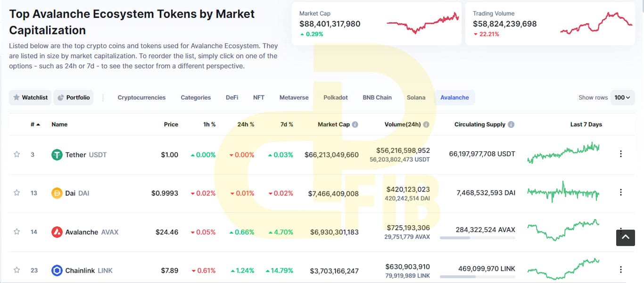Click Dai circulating supply 7,468,532,593 DAI
The height and width of the screenshot is (283, 644).
pos(486,193)
